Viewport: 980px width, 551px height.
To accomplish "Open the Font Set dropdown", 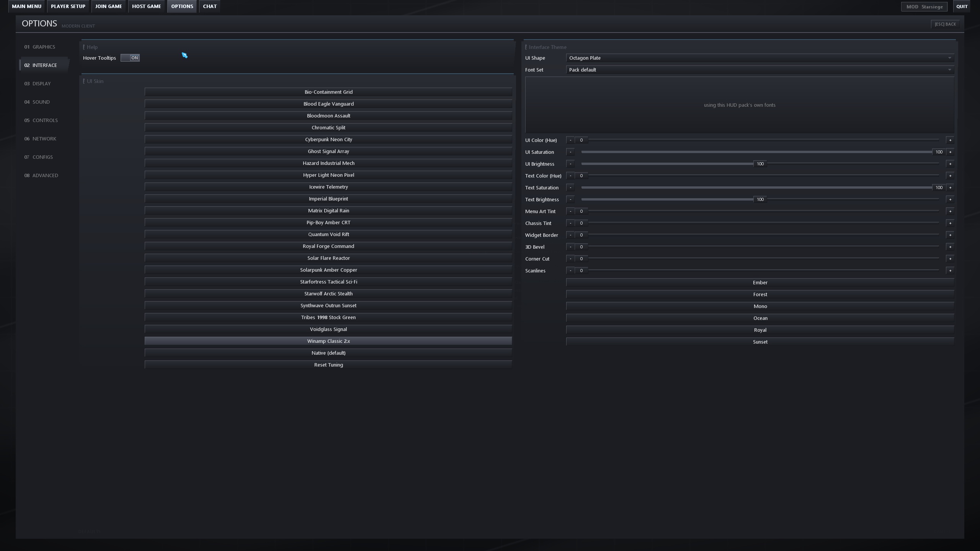I will tap(760, 70).
